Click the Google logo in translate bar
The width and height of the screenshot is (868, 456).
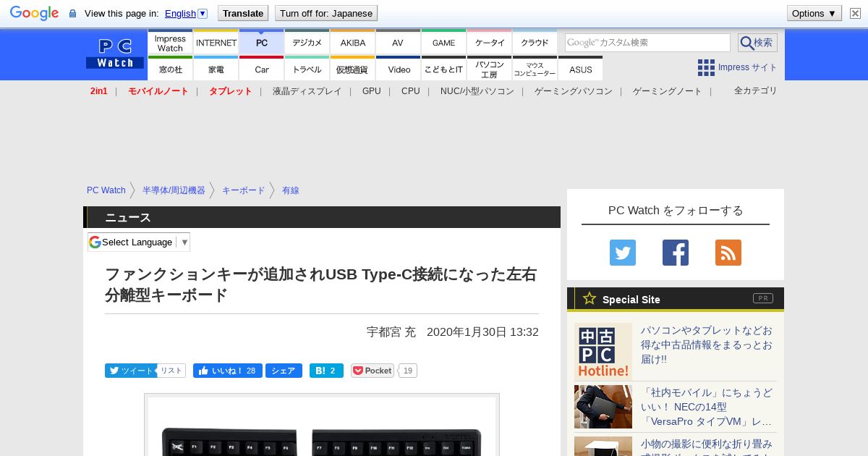[x=34, y=13]
